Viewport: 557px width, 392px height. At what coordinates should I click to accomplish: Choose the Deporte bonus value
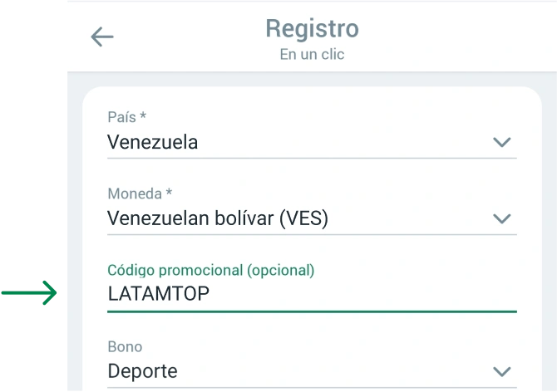(x=142, y=371)
